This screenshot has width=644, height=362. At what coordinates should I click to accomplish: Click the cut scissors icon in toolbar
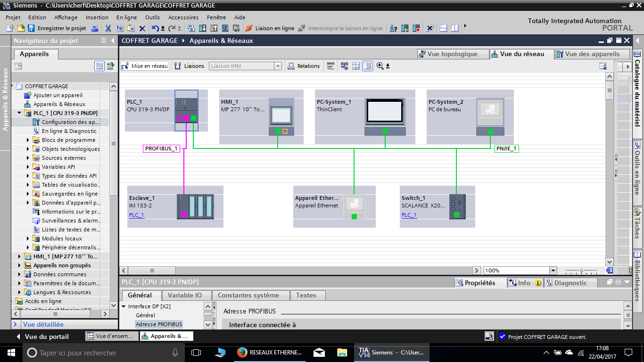pos(108,28)
